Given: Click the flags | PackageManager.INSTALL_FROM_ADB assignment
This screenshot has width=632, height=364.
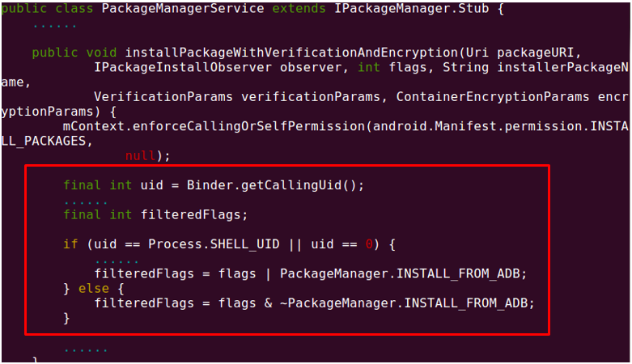Looking at the screenshot, I should [x=311, y=273].
